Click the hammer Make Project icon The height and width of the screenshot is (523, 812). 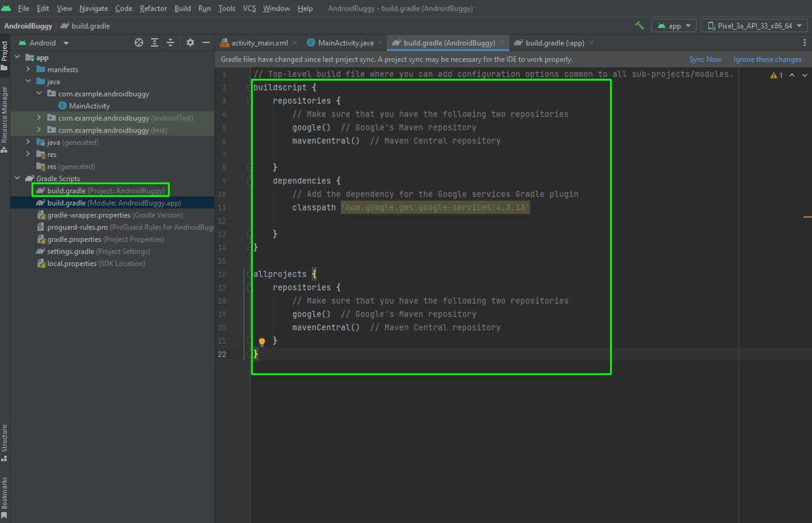click(x=639, y=25)
